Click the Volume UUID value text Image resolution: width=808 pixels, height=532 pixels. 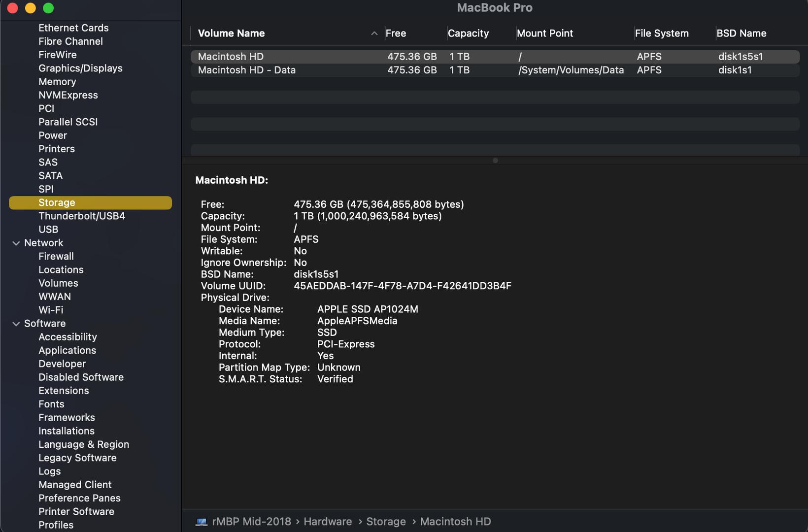[x=403, y=286]
